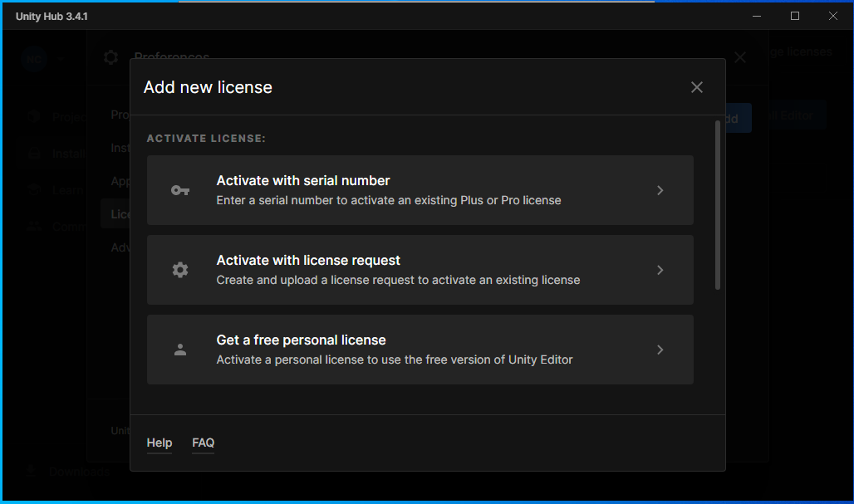Click the gear icon beside license request option
Image resolution: width=854 pixels, height=504 pixels.
click(x=180, y=270)
